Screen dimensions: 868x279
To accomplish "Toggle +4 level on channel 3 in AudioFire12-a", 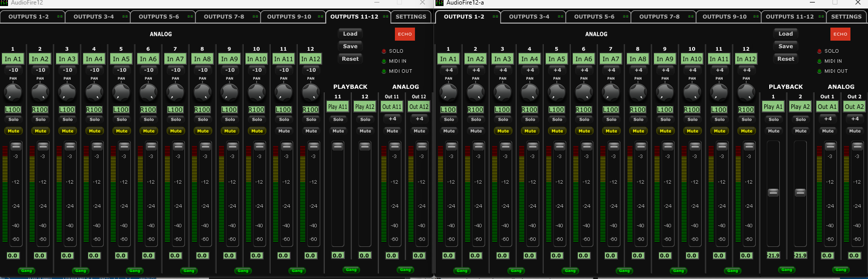I will coord(503,70).
